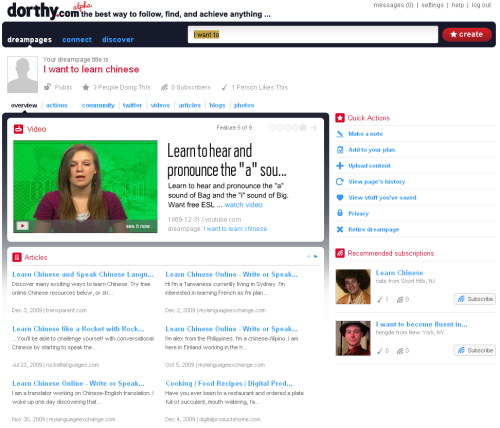Open Cooking | Food Recipes article link
The height and width of the screenshot is (428, 500).
point(229,383)
